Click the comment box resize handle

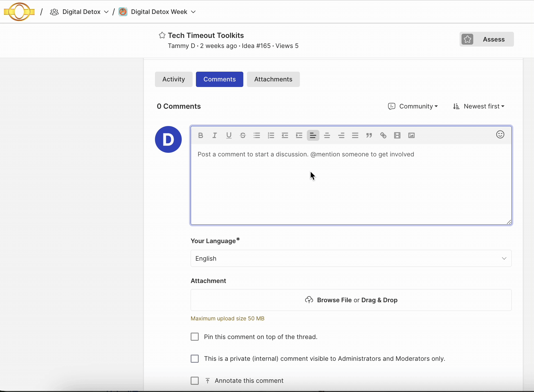click(509, 222)
